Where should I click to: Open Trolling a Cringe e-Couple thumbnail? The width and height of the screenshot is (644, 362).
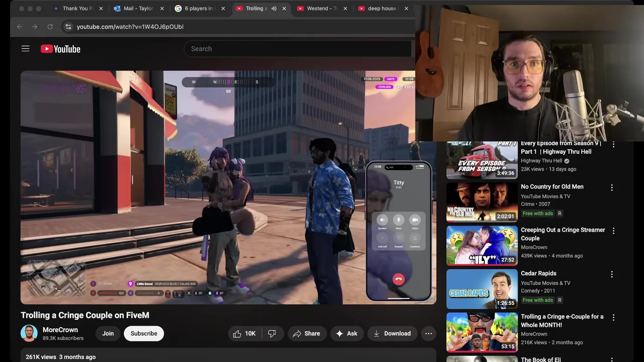tap(482, 332)
